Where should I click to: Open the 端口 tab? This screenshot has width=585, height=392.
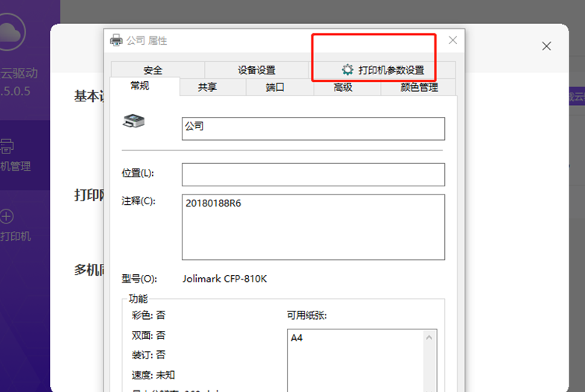click(x=275, y=87)
